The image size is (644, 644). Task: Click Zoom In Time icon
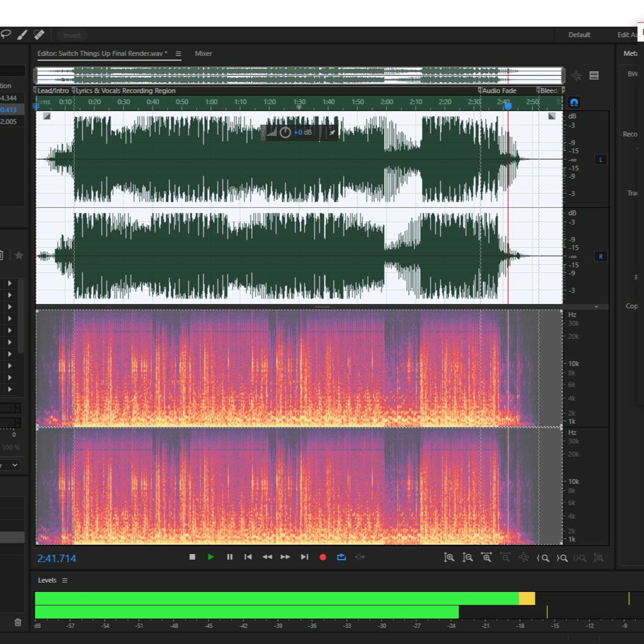tap(486, 557)
